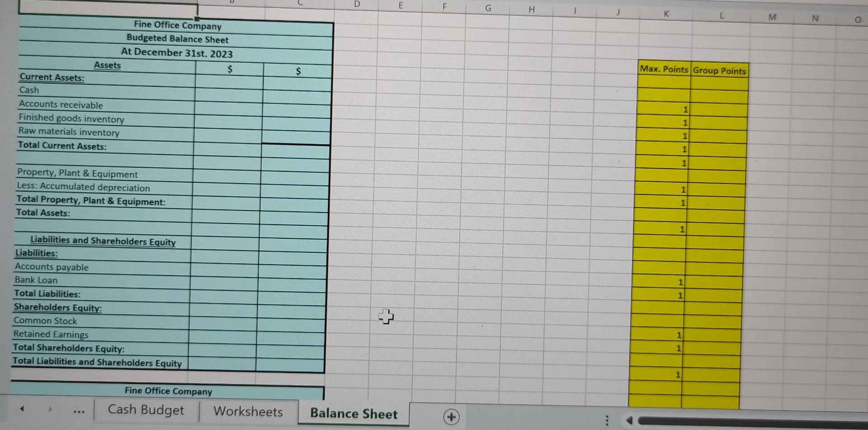This screenshot has height=430, width=868.
Task: Click the ellipsis to list all sheets
Action: coord(78,411)
